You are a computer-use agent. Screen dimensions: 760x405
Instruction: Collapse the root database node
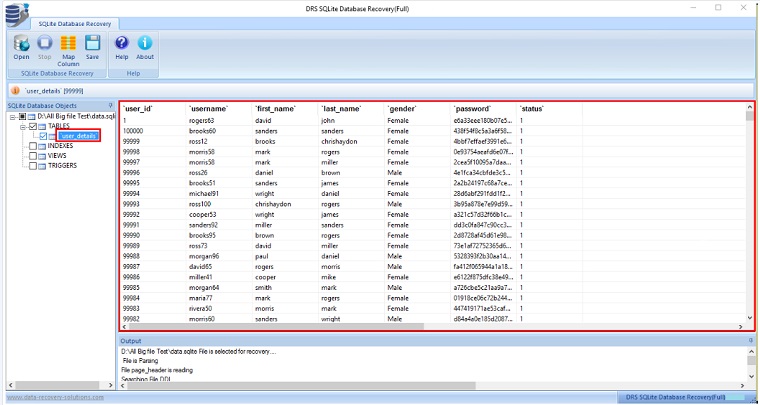coord(12,117)
